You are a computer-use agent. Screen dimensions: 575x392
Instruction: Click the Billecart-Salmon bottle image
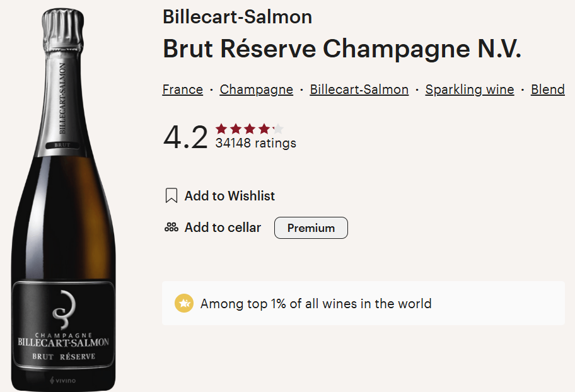[64, 200]
